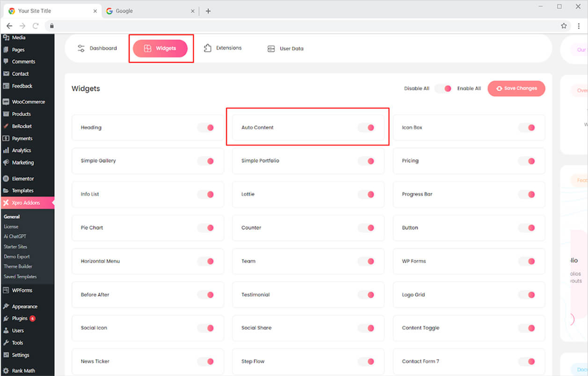Open a new browser tab

coord(208,11)
